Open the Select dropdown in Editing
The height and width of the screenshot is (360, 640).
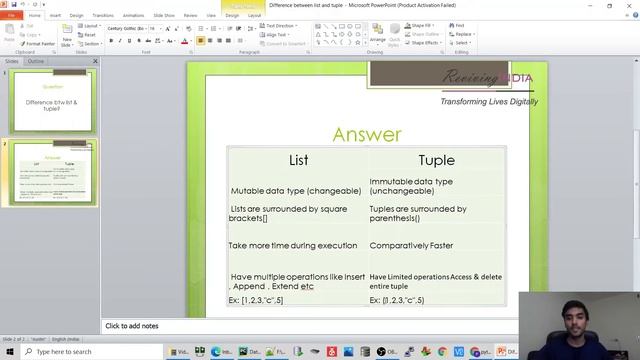(460, 43)
